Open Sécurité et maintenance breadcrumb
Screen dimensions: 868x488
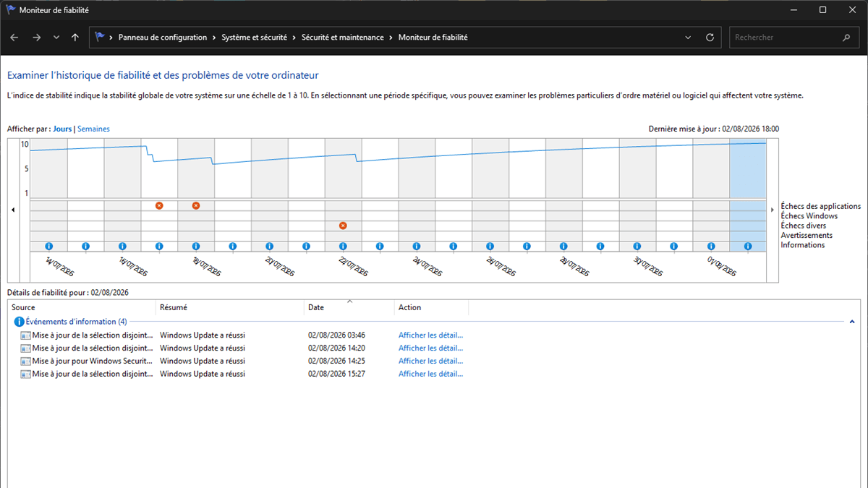tap(343, 38)
